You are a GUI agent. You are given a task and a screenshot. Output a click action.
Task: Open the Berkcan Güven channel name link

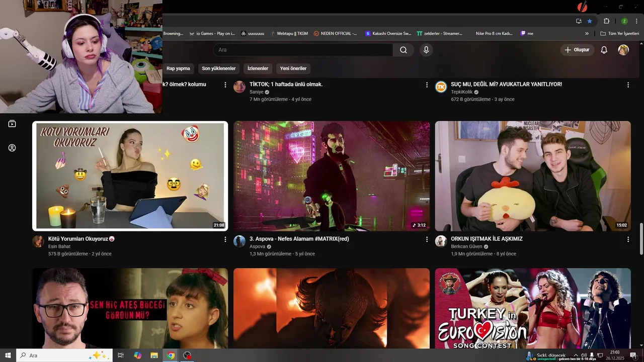[x=466, y=246]
